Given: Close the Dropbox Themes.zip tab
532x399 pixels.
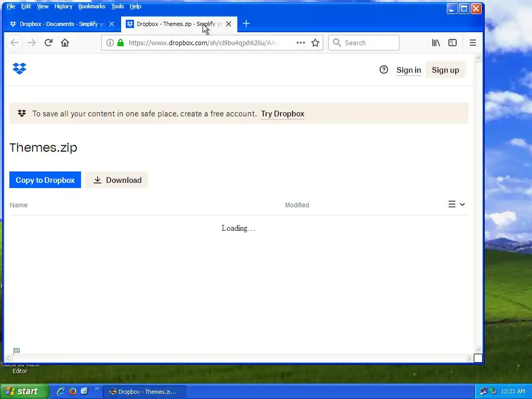Looking at the screenshot, I should click(229, 24).
